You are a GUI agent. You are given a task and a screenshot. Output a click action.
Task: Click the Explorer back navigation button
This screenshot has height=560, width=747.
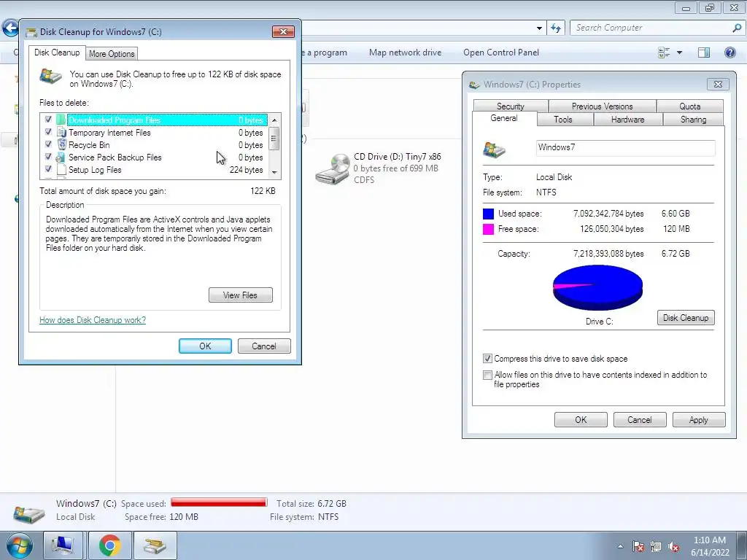pos(10,28)
